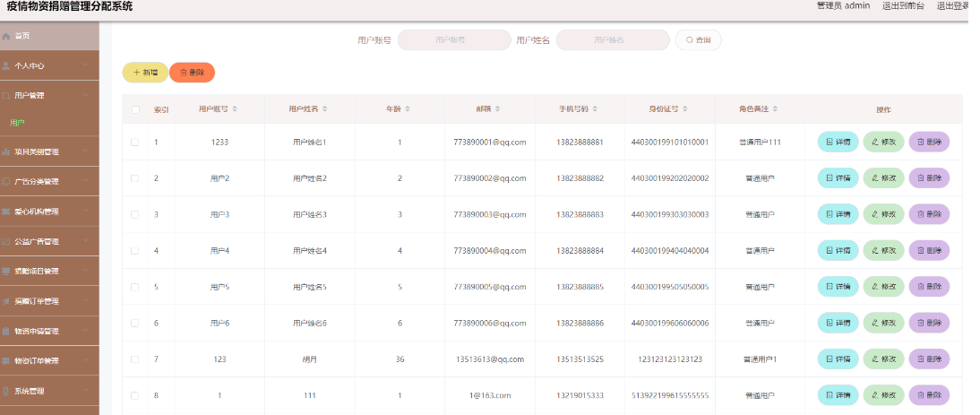Click 修改 for row with 1@163.com
980x415 pixels.
[884, 395]
